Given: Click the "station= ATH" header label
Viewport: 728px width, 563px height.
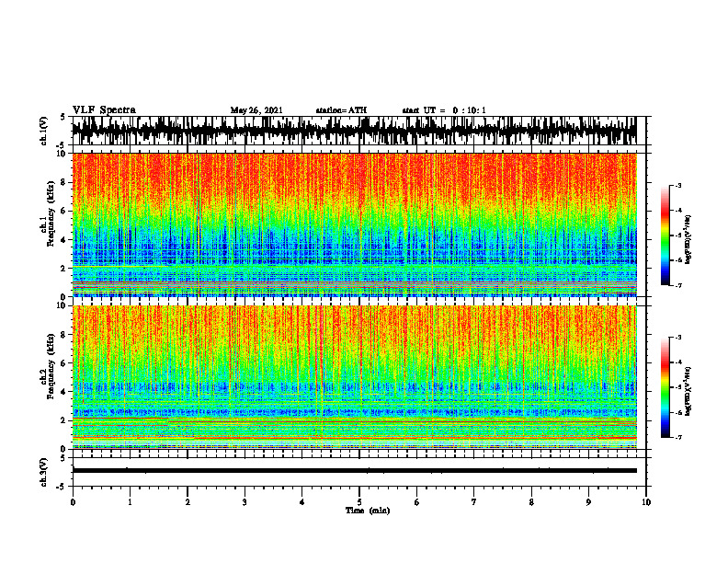Looking at the screenshot, I should click(x=341, y=110).
